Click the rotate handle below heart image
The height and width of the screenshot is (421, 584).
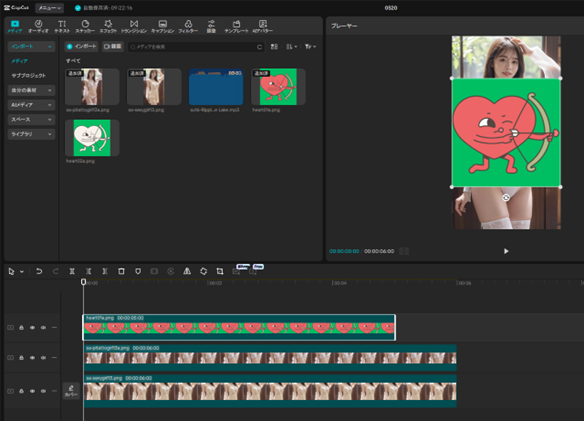click(506, 197)
